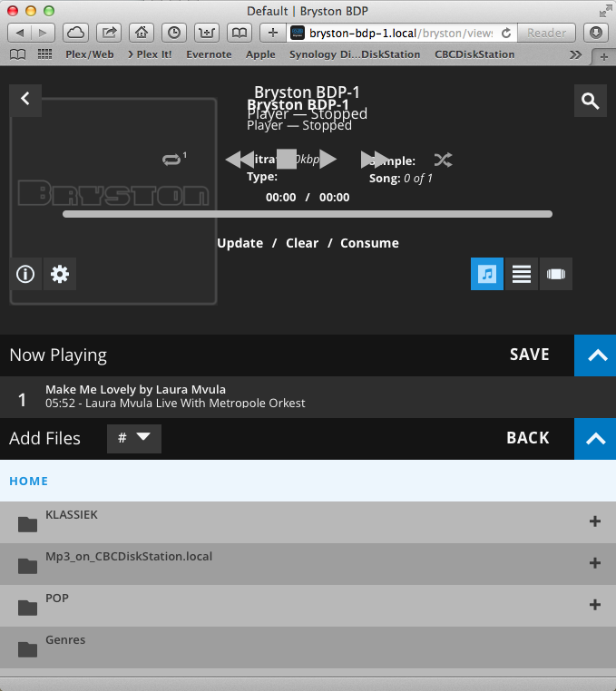Toggle the shuffle icon
The image size is (616, 691).
443,160
